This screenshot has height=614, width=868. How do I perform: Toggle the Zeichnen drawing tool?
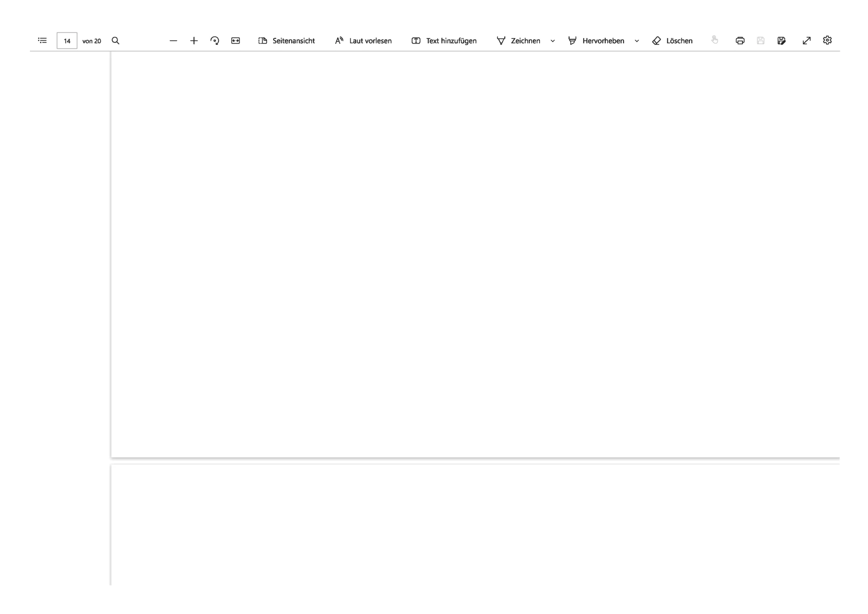tap(519, 41)
